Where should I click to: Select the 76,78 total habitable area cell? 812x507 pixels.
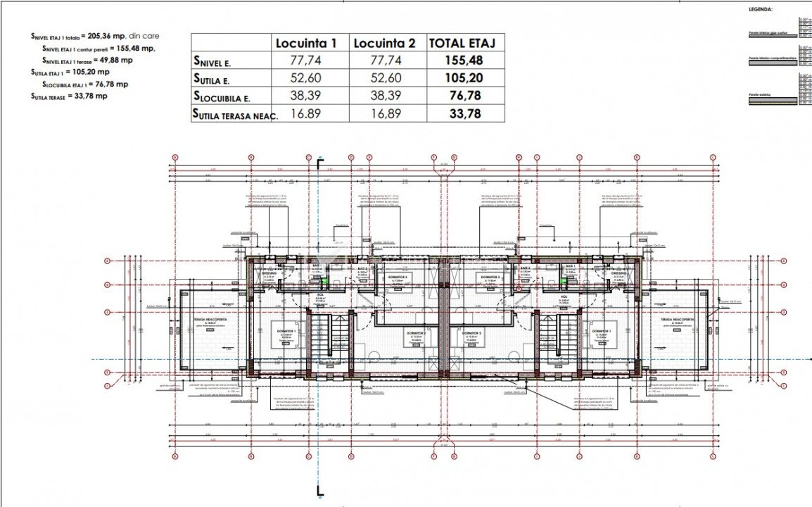464,96
